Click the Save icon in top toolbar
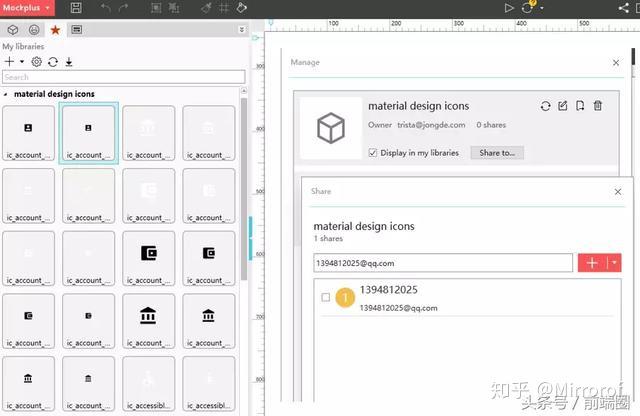The width and height of the screenshot is (640, 416). [x=76, y=8]
